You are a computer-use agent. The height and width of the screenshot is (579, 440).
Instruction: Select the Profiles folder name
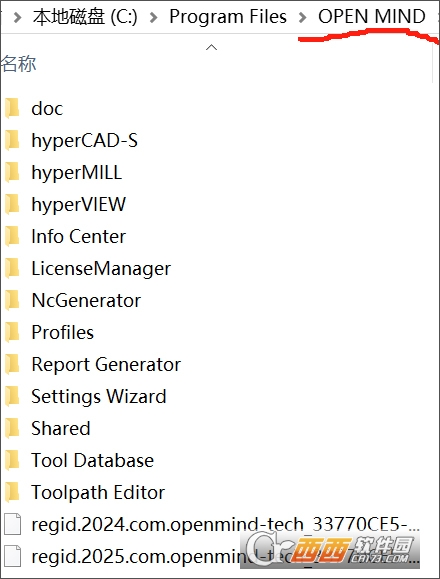pos(63,332)
